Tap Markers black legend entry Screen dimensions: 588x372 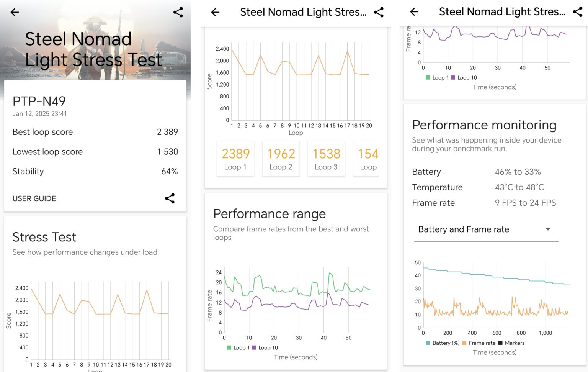tap(511, 343)
